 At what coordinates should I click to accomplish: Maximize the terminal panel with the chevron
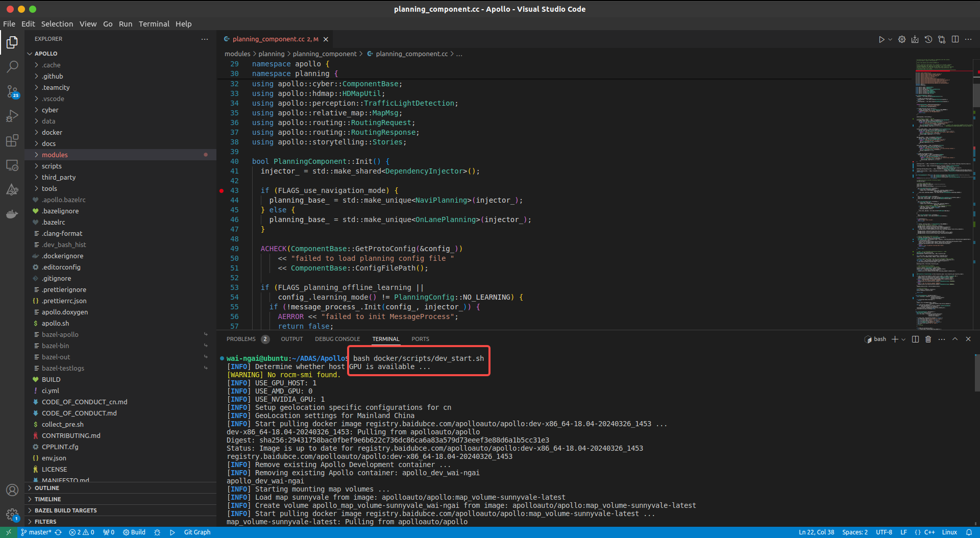(x=954, y=339)
